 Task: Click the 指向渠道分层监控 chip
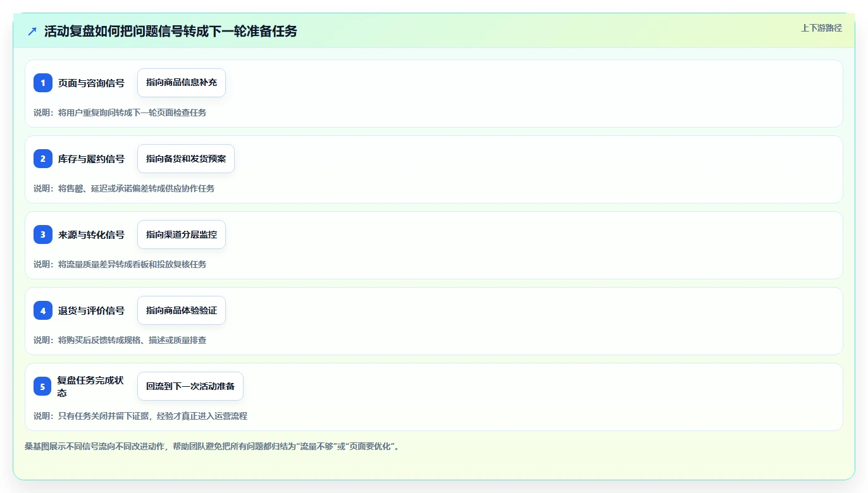click(x=182, y=234)
